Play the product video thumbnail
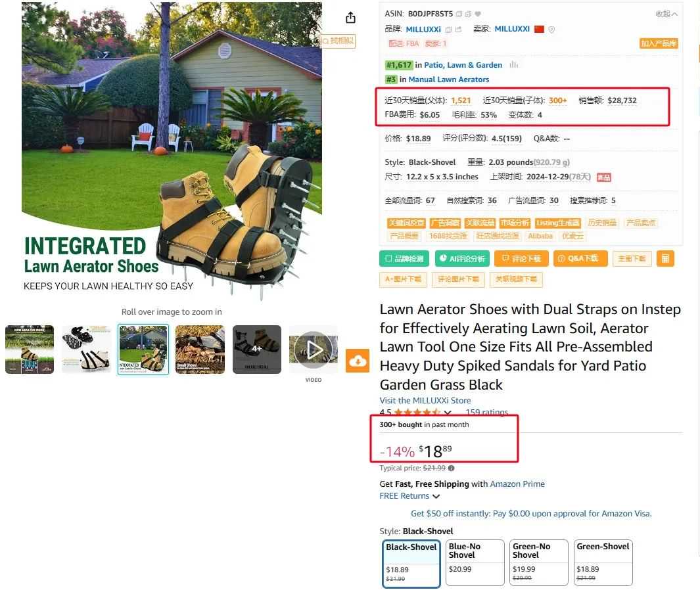Image resolution: width=700 pixels, height=590 pixels. tap(314, 350)
